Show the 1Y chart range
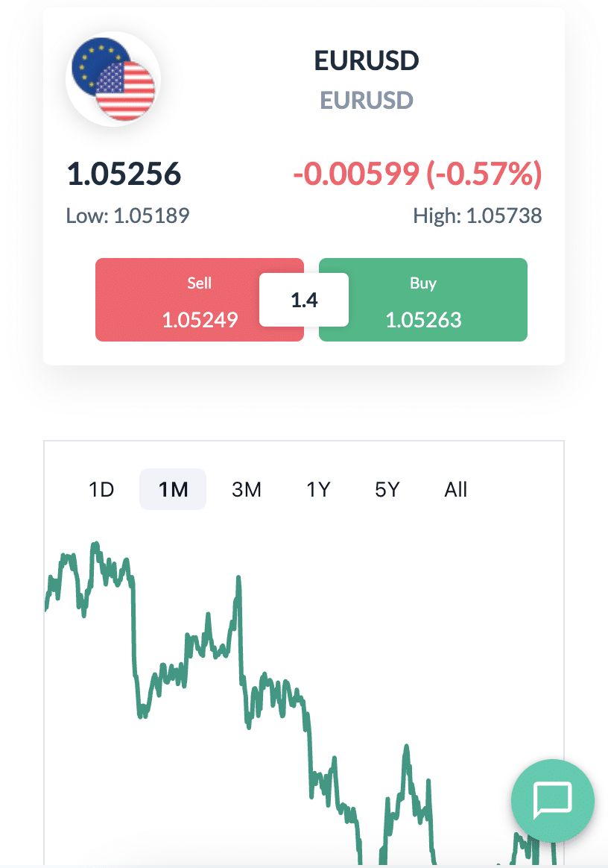608x868 pixels. tap(318, 490)
